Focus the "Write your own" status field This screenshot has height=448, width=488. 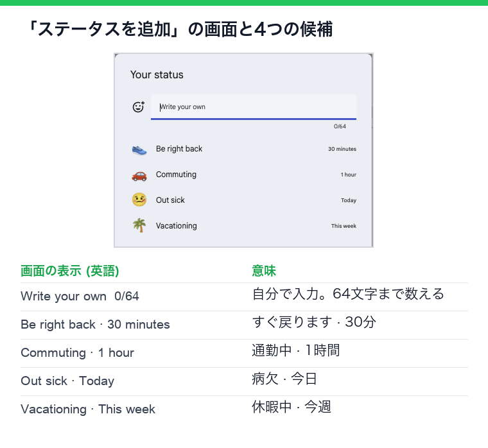(254, 107)
